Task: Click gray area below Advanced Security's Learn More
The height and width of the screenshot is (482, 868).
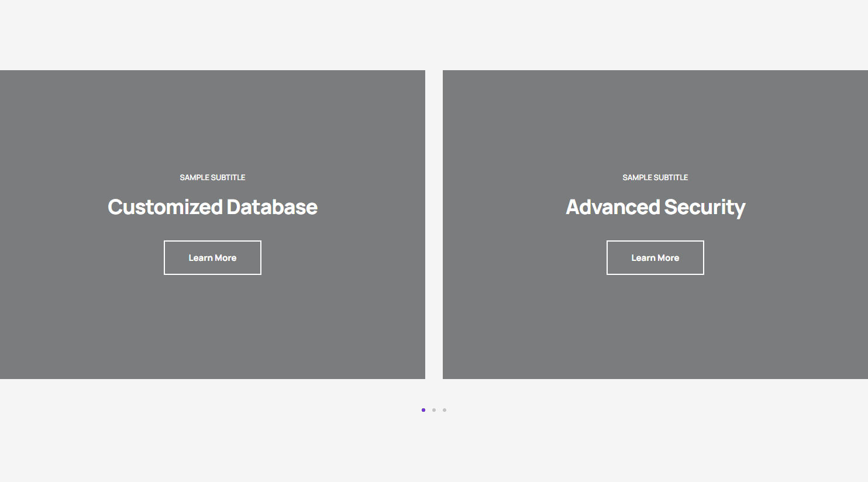Action: pyautogui.click(x=655, y=328)
